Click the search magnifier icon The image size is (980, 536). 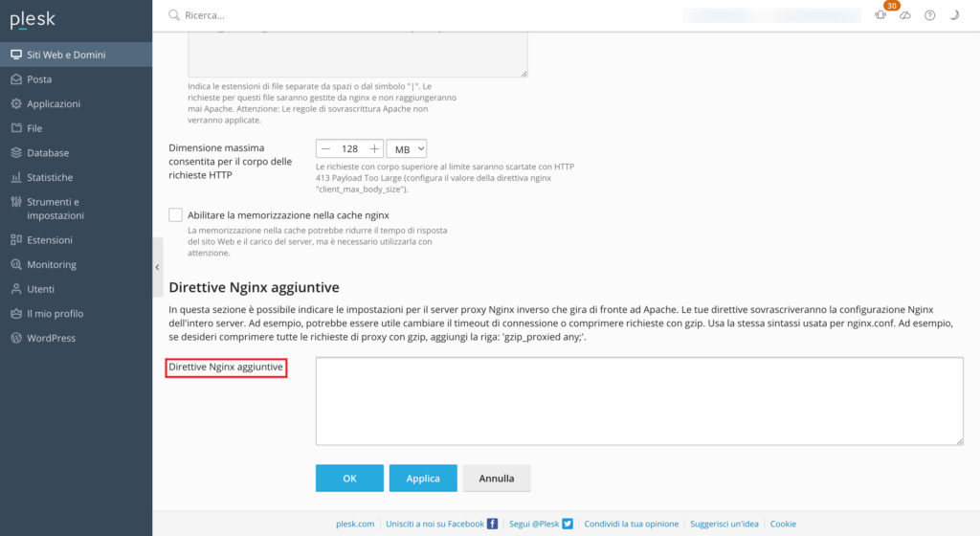(x=174, y=15)
